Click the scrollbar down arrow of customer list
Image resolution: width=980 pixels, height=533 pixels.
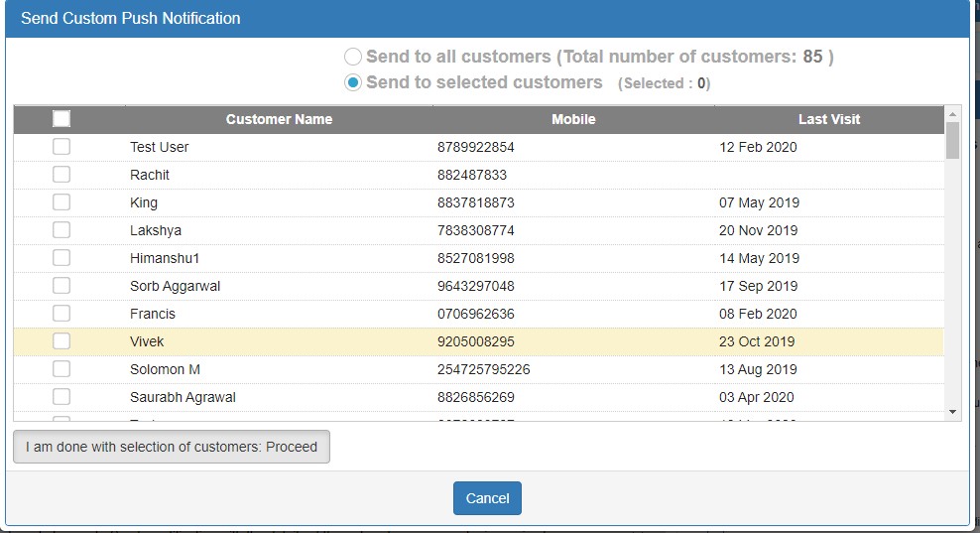point(952,412)
